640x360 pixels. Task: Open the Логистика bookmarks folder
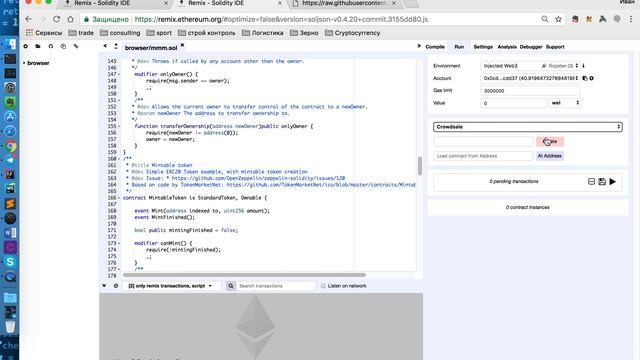(x=262, y=33)
